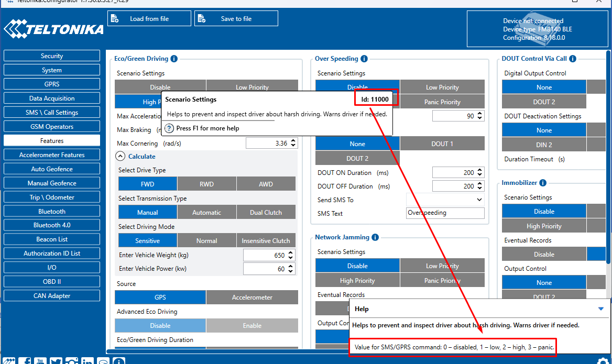This screenshot has width=612, height=364.
Task: Open the settings gear at bottom right
Action: coord(603,361)
